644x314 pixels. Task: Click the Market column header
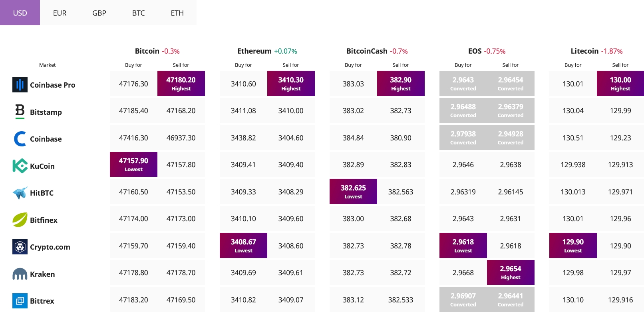pos(48,65)
